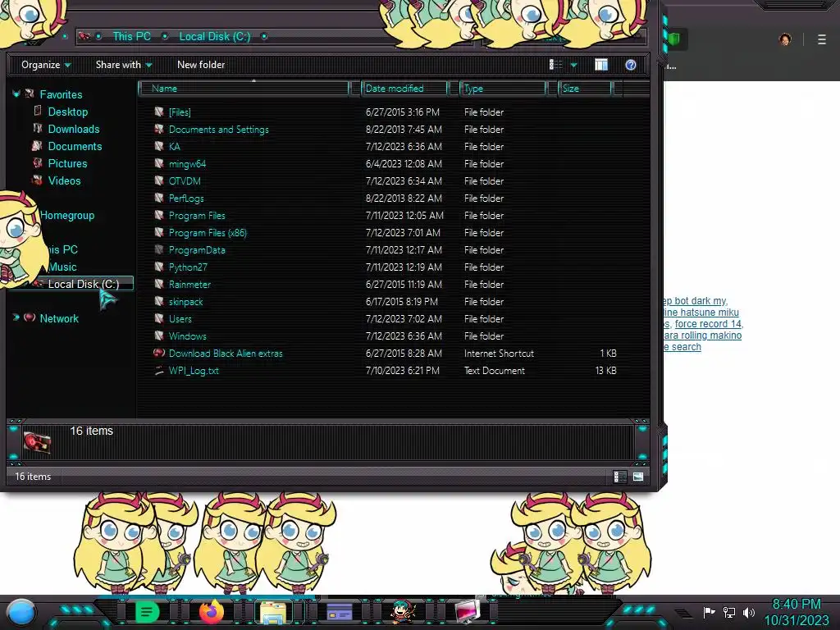This screenshot has height=630, width=840.
Task: Click the address bar root location icon
Action: [84, 36]
